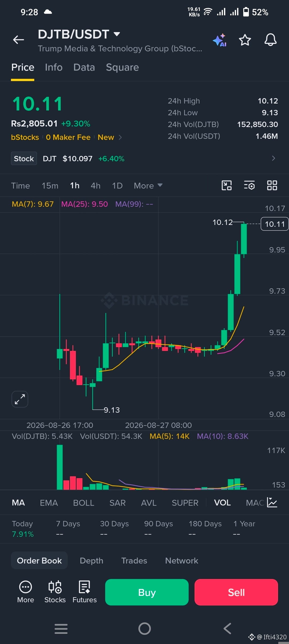The height and width of the screenshot is (644, 289).
Task: Tap the MA(25): 9.50 legend
Action: [85, 204]
